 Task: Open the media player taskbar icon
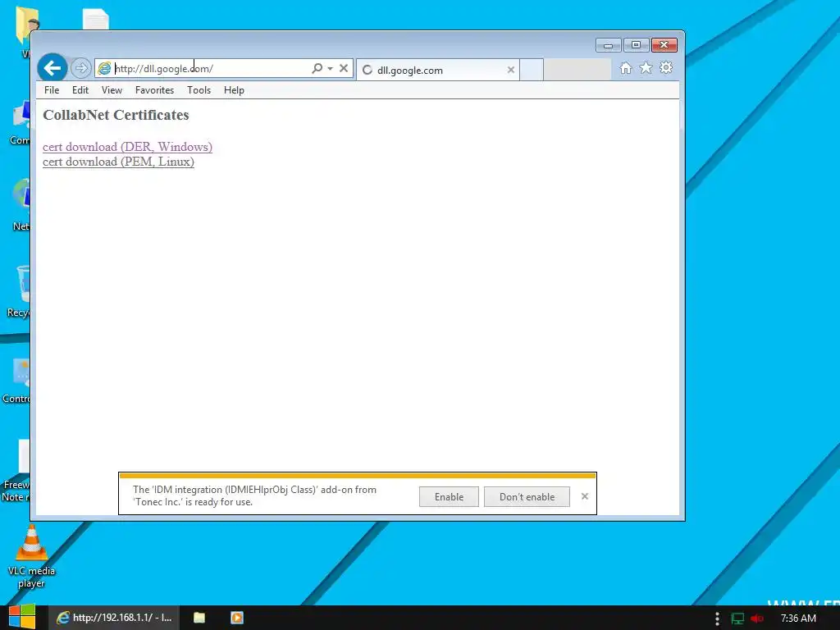pos(237,618)
